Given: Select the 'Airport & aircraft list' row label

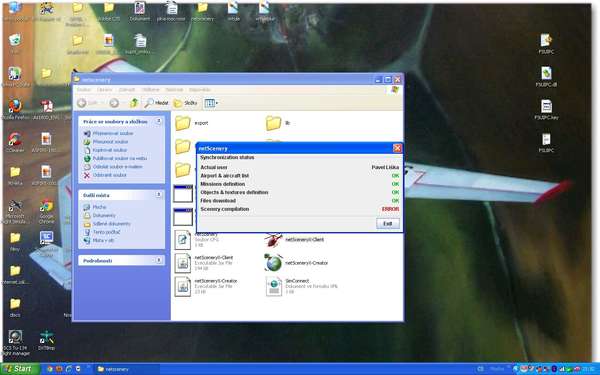Looking at the screenshot, I should (225, 176).
